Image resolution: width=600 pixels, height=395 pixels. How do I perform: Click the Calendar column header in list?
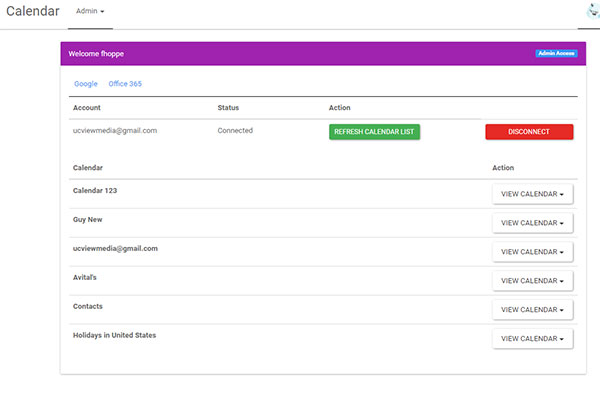click(x=88, y=168)
